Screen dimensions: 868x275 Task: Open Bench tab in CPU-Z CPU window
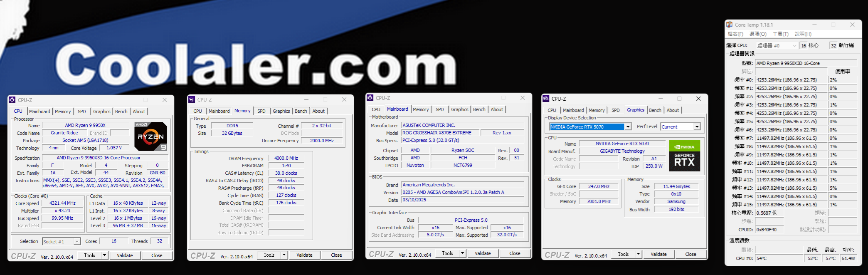(x=121, y=111)
